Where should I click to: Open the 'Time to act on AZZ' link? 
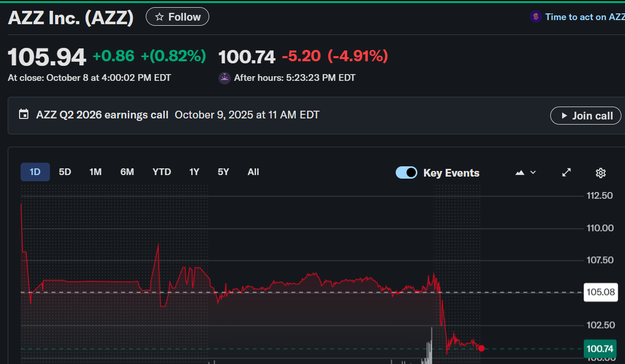pos(584,17)
